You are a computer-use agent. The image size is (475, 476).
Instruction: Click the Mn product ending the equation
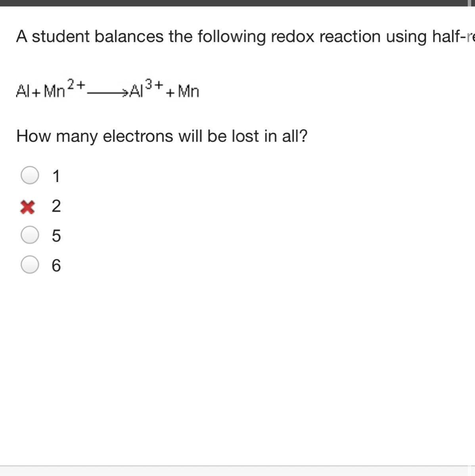pyautogui.click(x=188, y=92)
